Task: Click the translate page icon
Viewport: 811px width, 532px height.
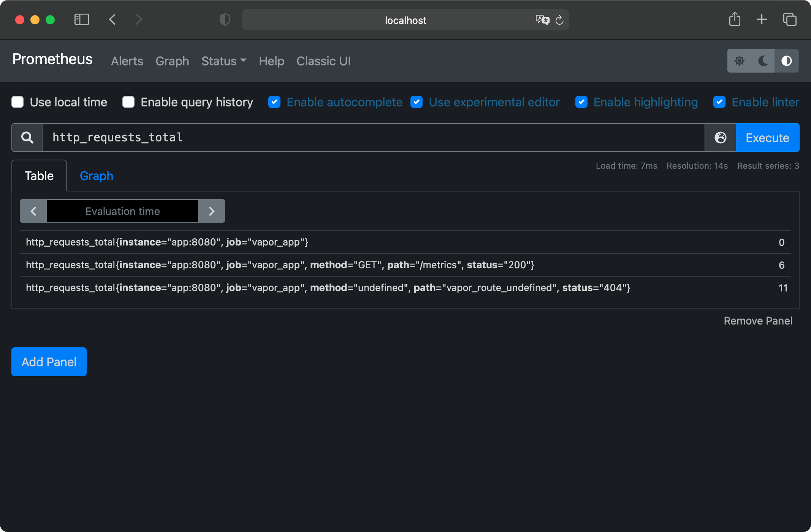Action: pos(542,20)
